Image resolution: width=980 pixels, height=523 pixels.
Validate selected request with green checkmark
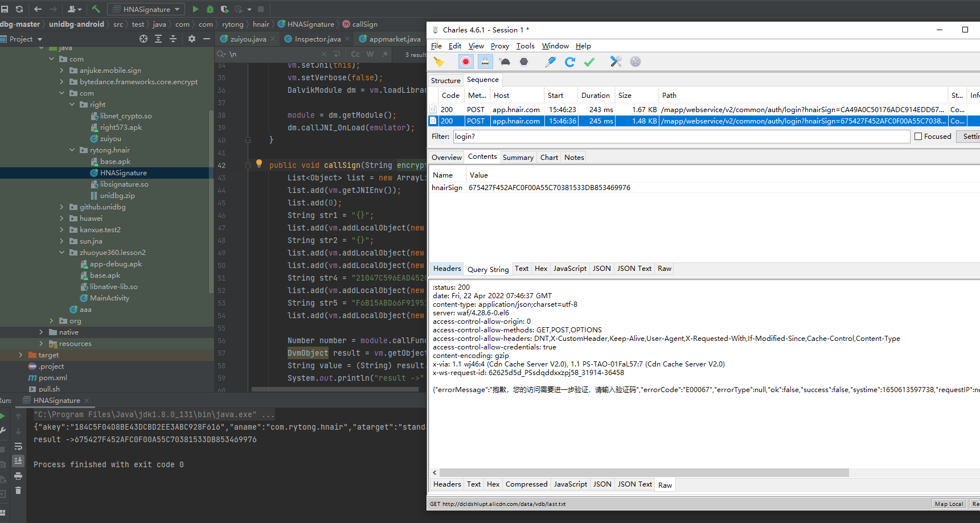tap(589, 61)
